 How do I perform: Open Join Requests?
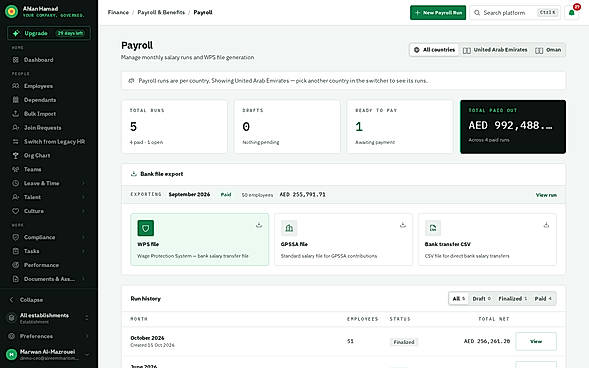(49, 128)
